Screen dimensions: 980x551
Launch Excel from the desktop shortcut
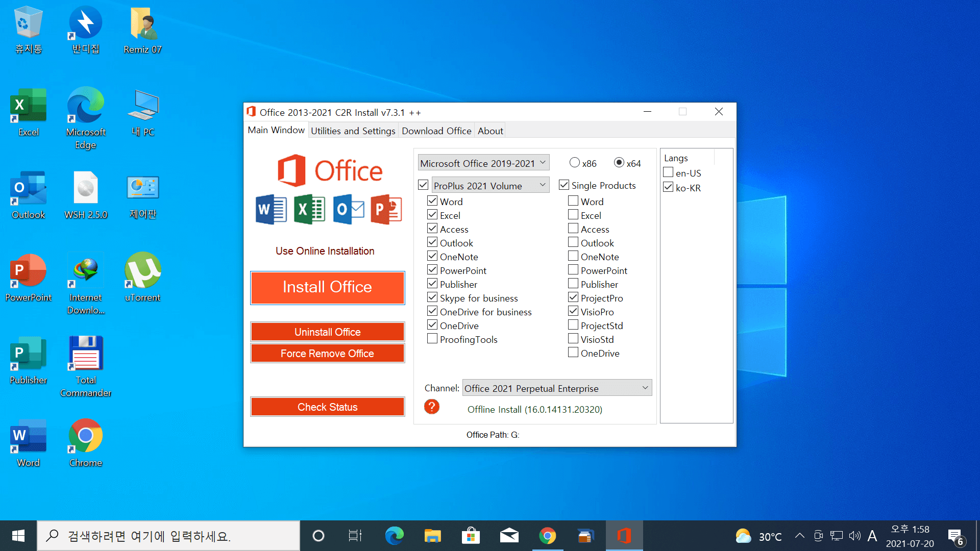click(x=29, y=112)
